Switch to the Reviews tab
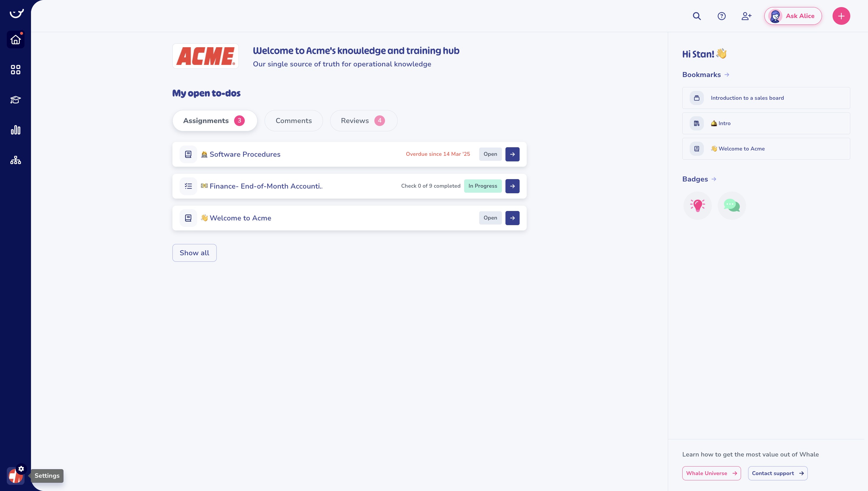Image resolution: width=868 pixels, height=491 pixels. (x=363, y=121)
